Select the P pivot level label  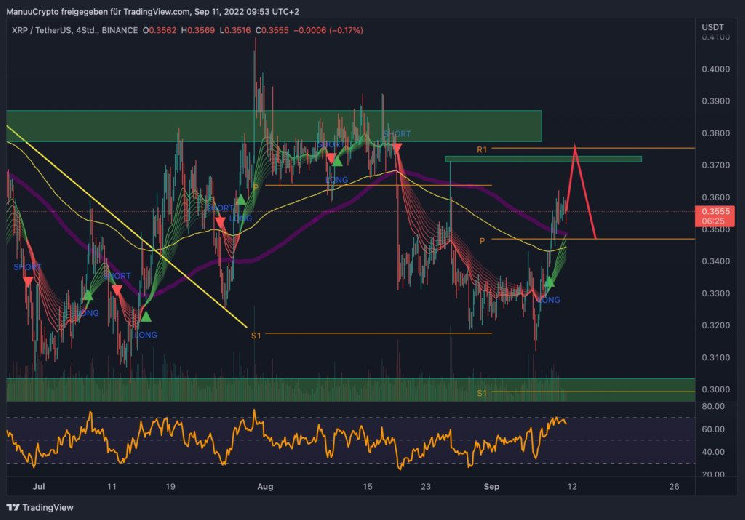click(x=483, y=241)
